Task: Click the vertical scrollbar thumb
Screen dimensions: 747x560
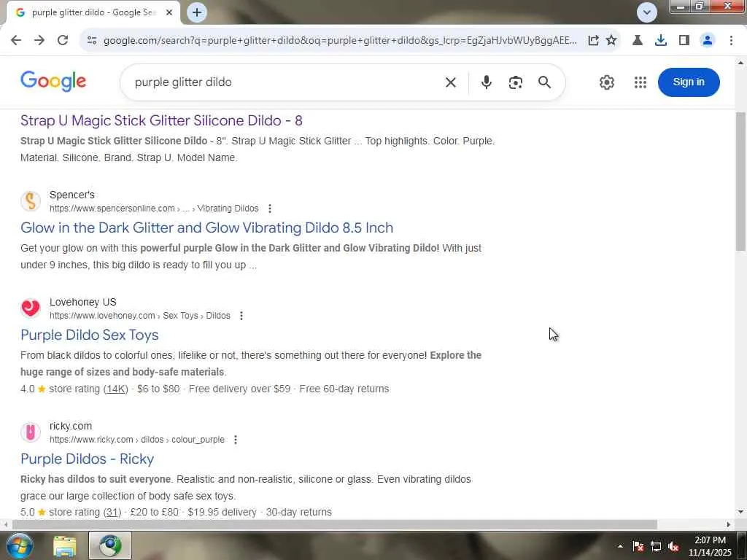Action: coord(740,181)
